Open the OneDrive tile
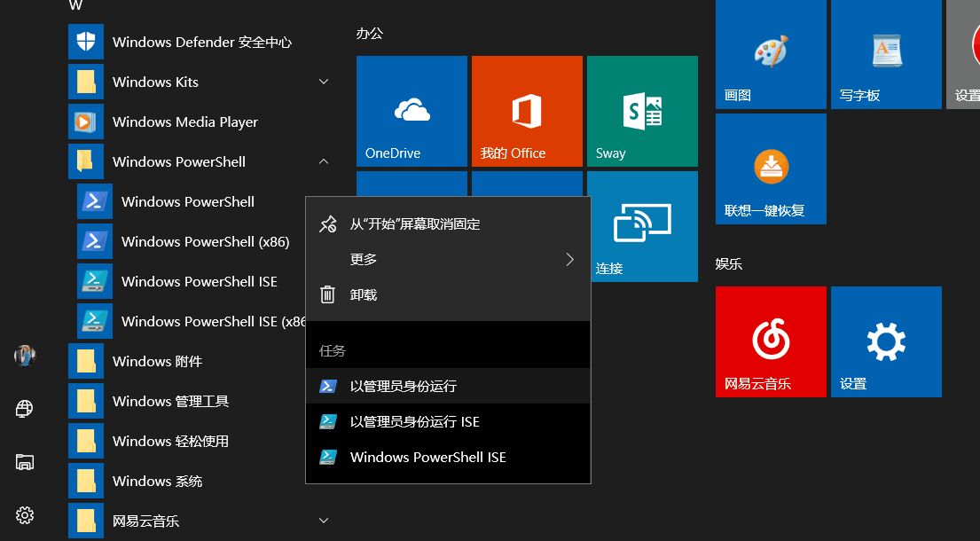The width and height of the screenshot is (980, 541). [x=412, y=111]
